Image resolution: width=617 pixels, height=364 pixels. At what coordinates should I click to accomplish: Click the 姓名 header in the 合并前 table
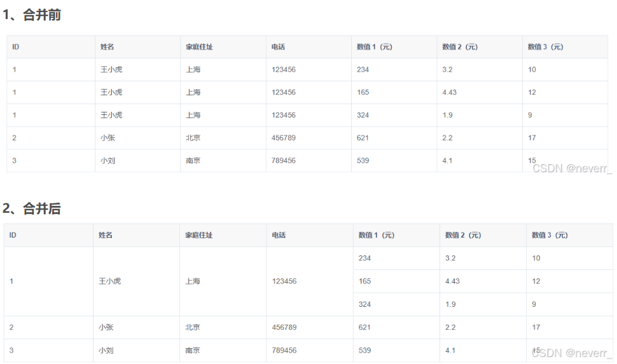[x=107, y=47]
